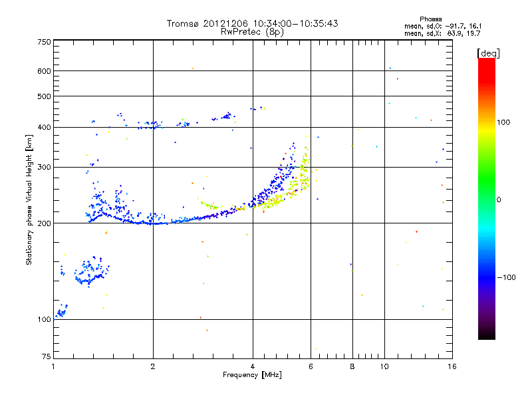The height and width of the screenshot is (399, 532).
Task: Click the colorbar tick label "-100"
Action: pos(506,277)
